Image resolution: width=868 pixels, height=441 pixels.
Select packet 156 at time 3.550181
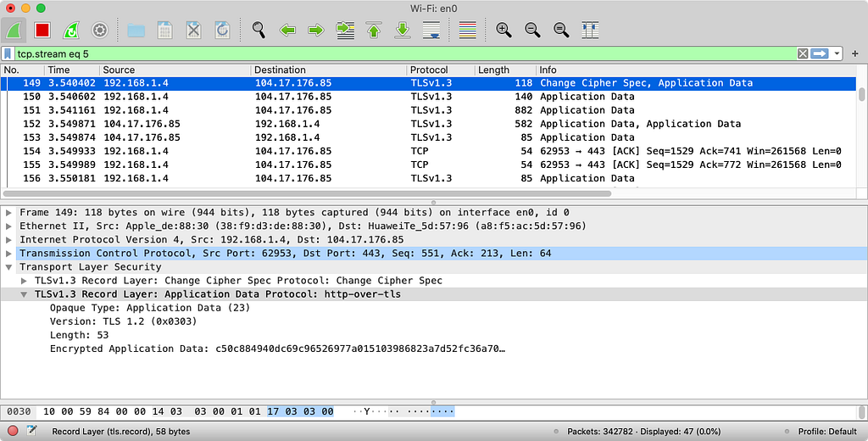click(x=428, y=178)
